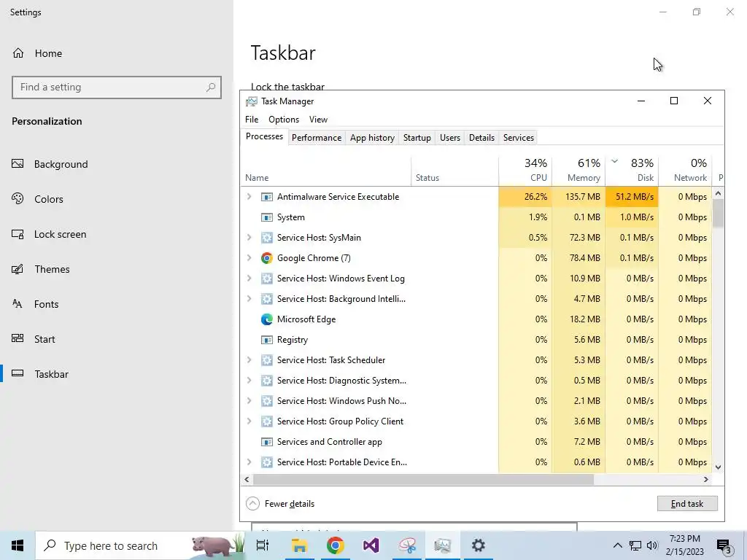Expand Service Host: Windows Event Log group

click(x=249, y=279)
